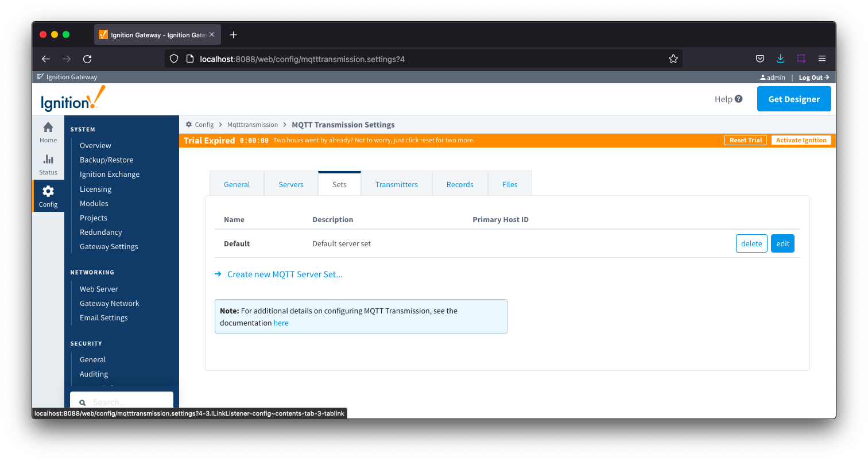The height and width of the screenshot is (461, 868).
Task: Click the purple screenshot extension icon
Action: click(801, 59)
